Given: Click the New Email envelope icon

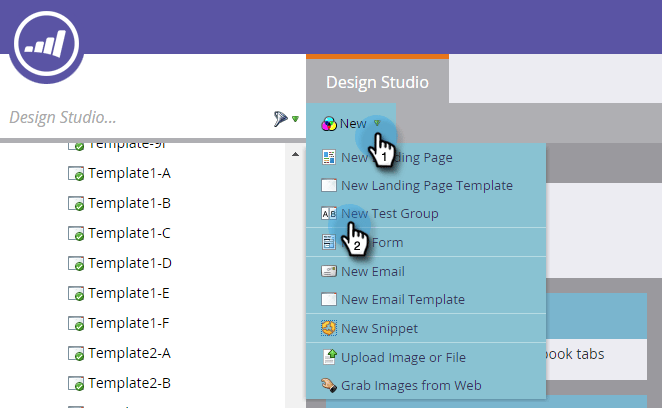Looking at the screenshot, I should click(328, 271).
